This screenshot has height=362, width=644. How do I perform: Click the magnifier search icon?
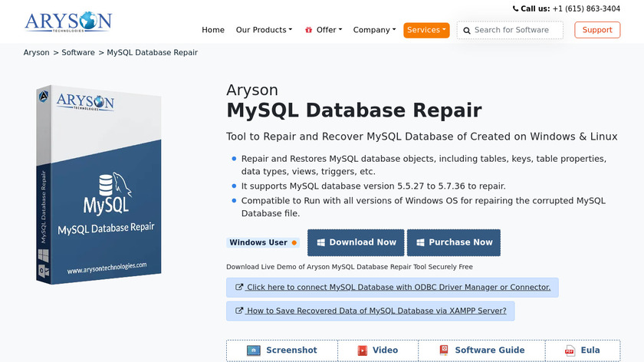pos(467,31)
